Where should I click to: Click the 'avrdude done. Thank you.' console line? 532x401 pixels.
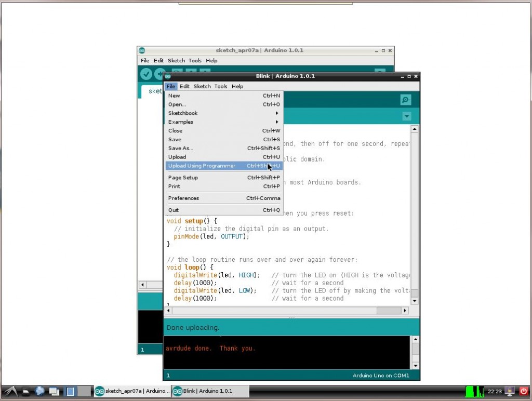[210, 349]
